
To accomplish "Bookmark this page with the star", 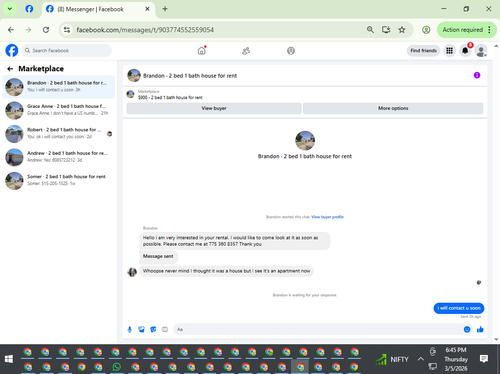I will click(402, 30).
